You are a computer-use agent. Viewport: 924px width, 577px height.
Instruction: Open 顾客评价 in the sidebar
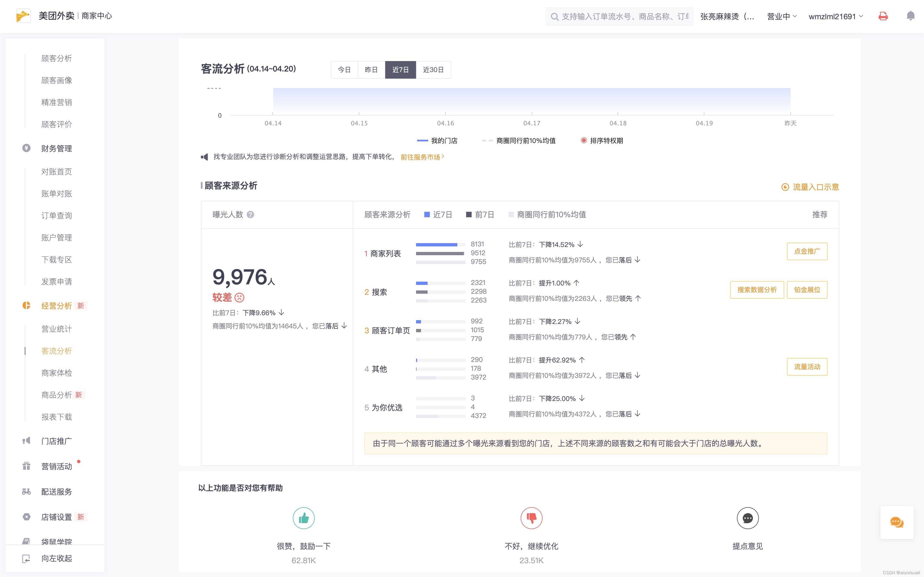[56, 124]
